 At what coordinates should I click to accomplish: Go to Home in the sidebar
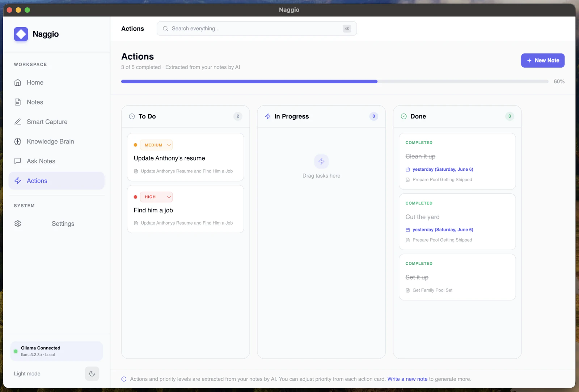(56, 82)
